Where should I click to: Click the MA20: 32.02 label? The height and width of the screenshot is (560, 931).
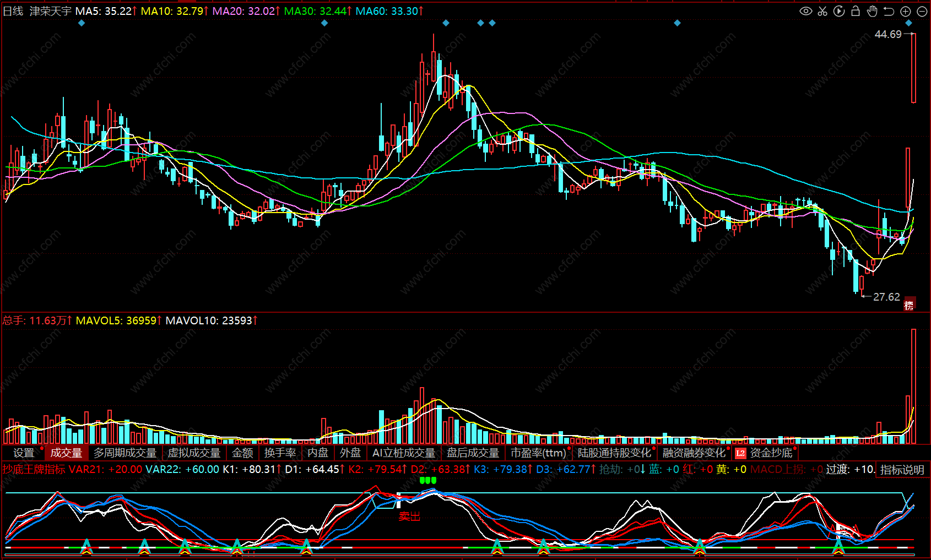click(x=246, y=11)
